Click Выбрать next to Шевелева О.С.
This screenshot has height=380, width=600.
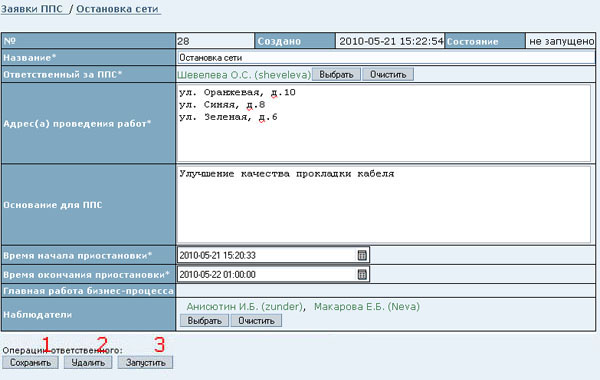coord(336,74)
